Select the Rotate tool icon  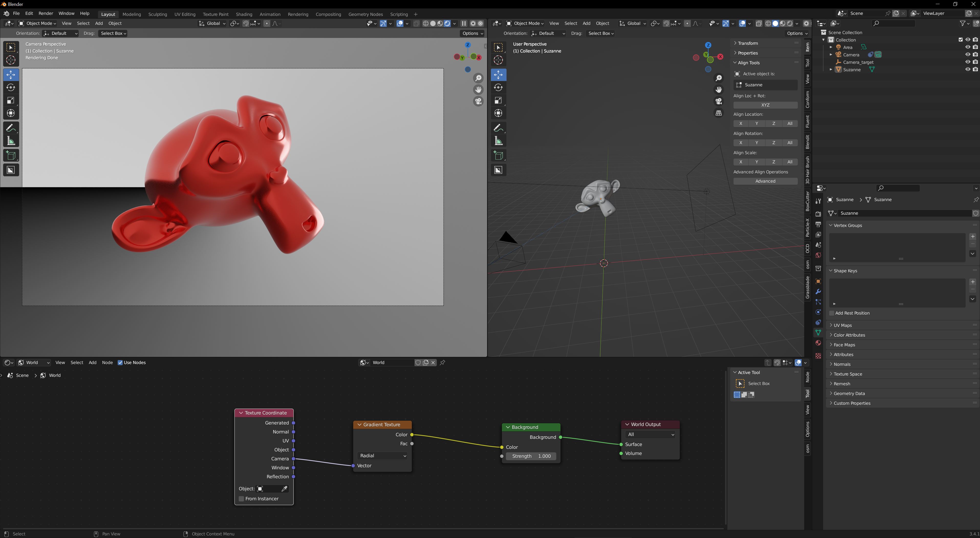tap(10, 87)
